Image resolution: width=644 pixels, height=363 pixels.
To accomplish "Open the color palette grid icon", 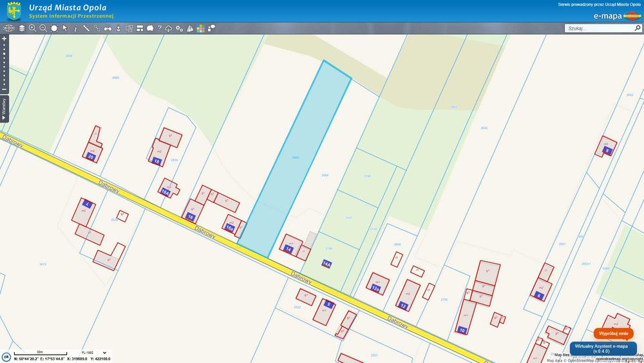I will tap(200, 28).
